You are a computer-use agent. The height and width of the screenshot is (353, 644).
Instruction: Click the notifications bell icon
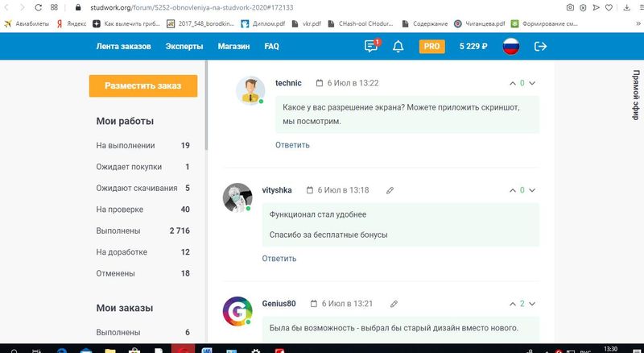[398, 47]
